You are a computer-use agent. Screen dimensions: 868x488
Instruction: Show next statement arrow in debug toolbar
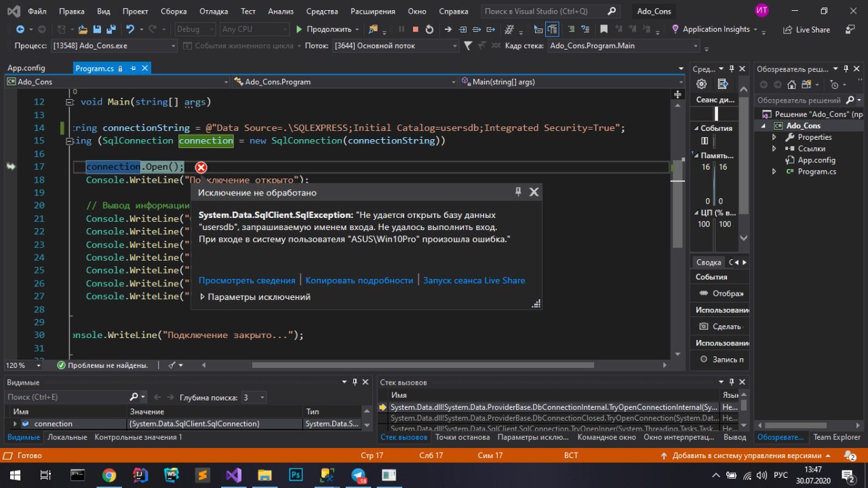[x=448, y=29]
